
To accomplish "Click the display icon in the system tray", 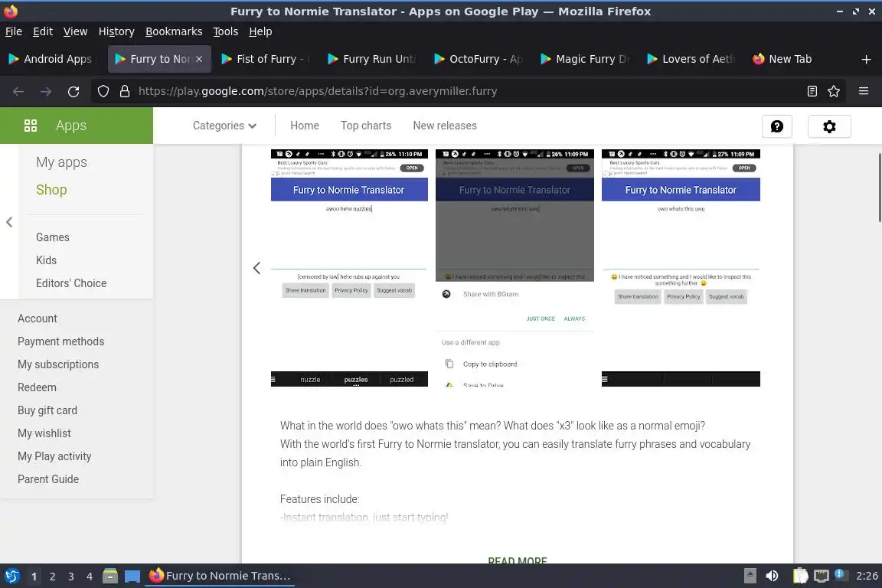I will [x=822, y=576].
